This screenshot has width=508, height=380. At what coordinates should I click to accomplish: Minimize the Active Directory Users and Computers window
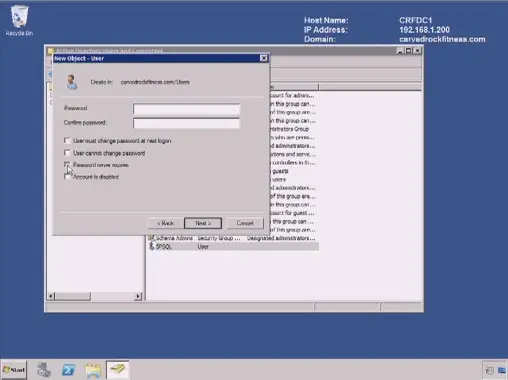(400, 51)
